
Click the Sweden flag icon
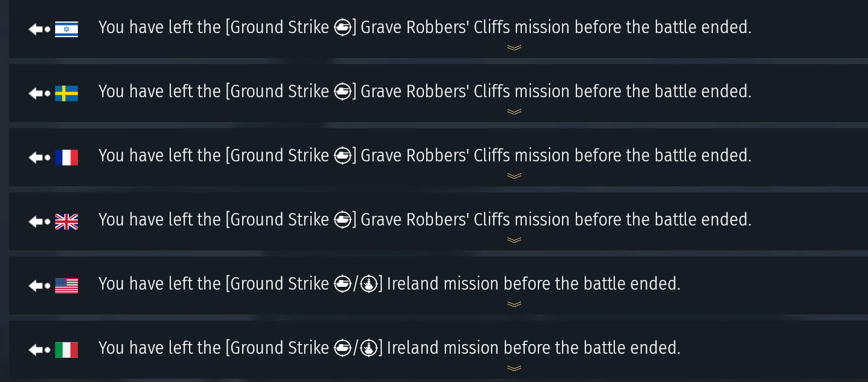pos(66,93)
